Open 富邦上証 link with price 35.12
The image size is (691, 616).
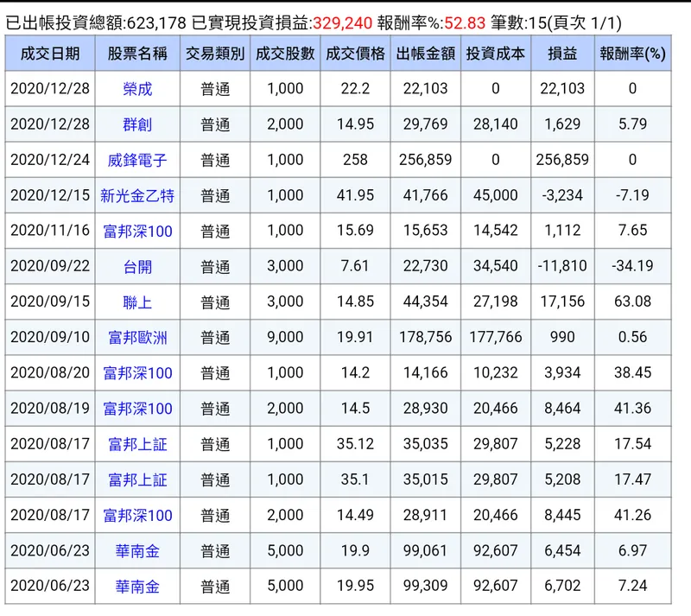click(137, 444)
